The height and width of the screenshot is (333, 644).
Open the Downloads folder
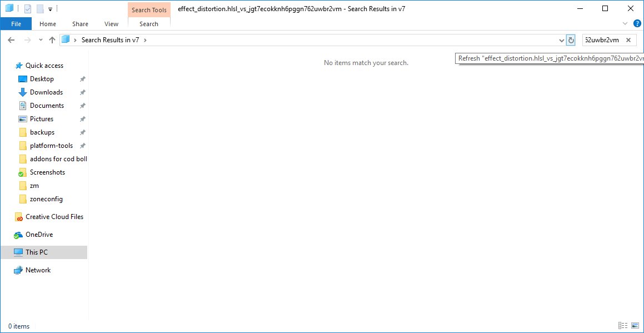tap(47, 92)
